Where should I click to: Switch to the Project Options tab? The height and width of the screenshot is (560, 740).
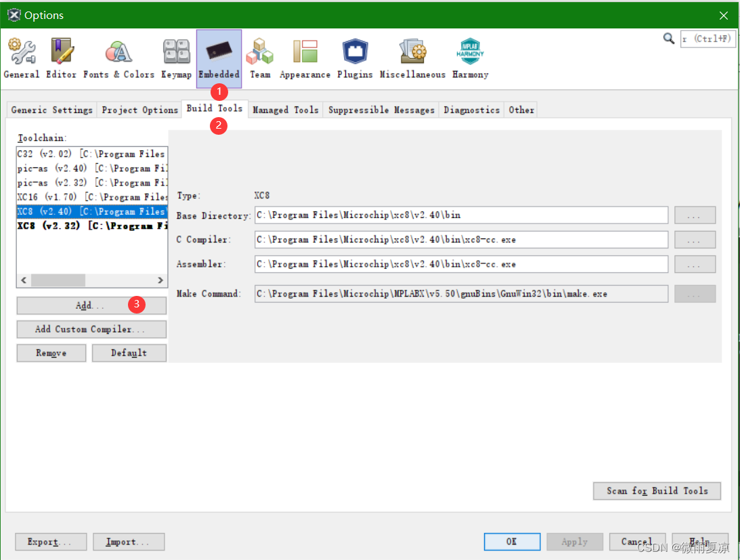point(139,110)
